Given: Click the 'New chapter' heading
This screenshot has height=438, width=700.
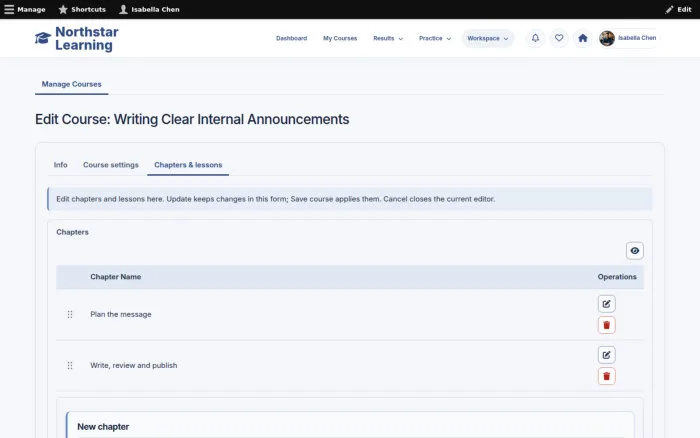Looking at the screenshot, I should (103, 427).
